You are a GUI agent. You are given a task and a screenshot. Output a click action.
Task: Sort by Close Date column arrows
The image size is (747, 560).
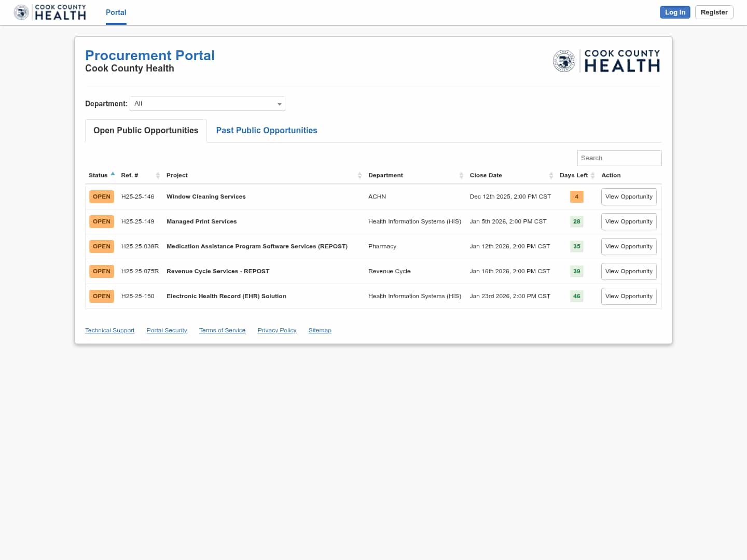551,176
